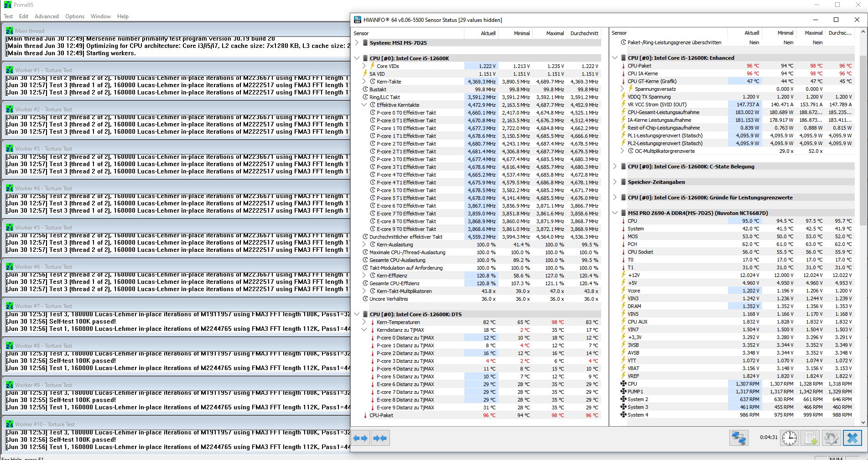Viewport: 868px width, 460px height.
Task: Click the clock icon beside Uncore Verhältnis
Action: coord(365,299)
